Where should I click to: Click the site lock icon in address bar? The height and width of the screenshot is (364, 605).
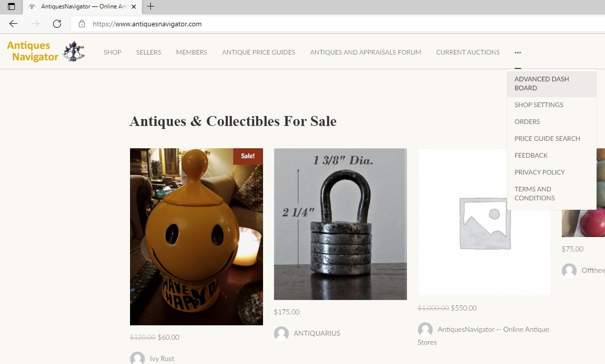[82, 24]
